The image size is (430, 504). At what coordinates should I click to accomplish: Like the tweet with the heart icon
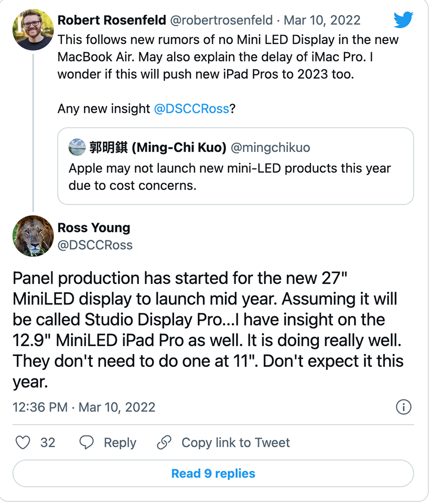(23, 443)
